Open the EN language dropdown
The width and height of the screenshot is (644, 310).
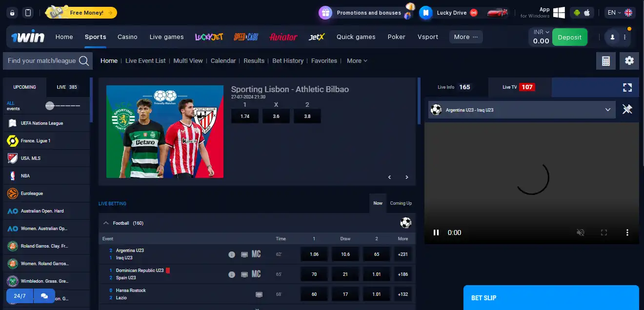coord(616,12)
